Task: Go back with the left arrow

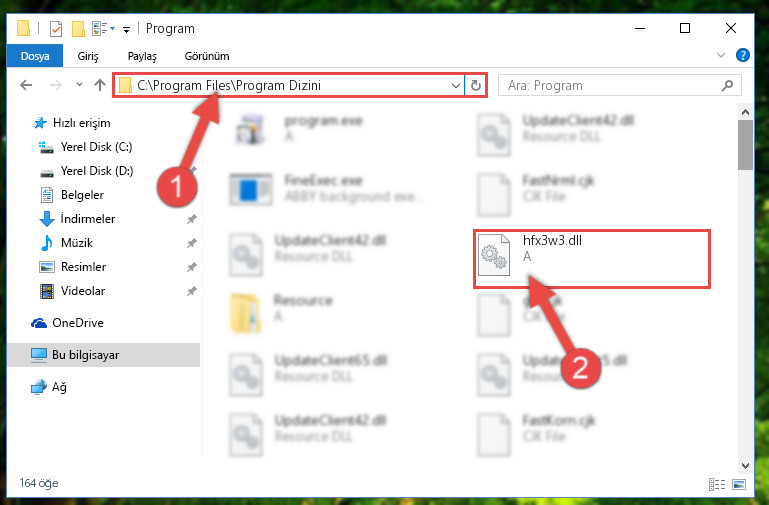Action: pyautogui.click(x=26, y=85)
